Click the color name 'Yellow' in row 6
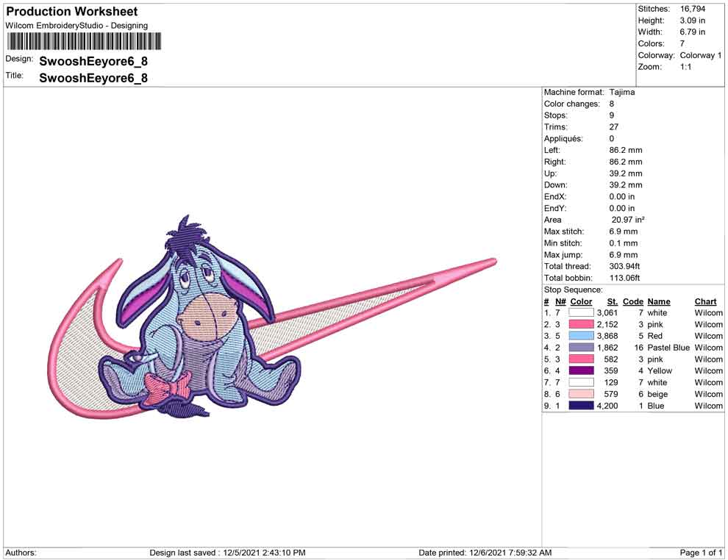Image resolution: width=728 pixels, height=560 pixels. 660,370
